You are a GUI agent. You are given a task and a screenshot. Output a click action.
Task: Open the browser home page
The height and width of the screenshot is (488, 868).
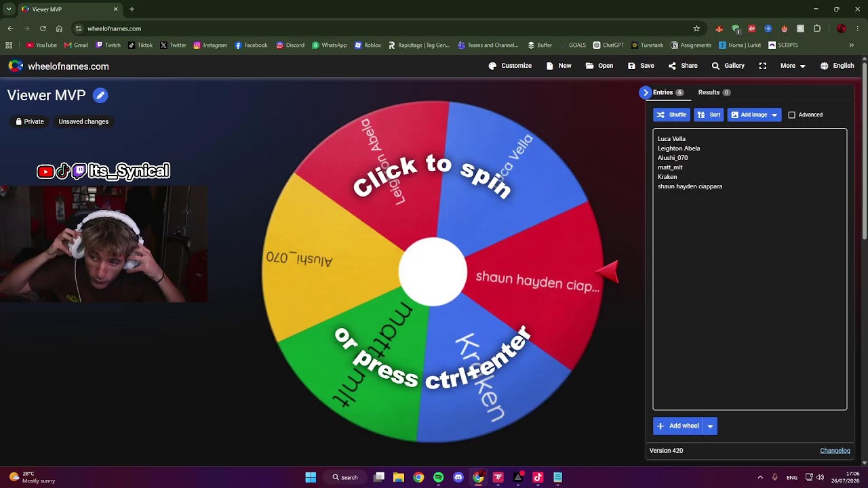pos(59,28)
